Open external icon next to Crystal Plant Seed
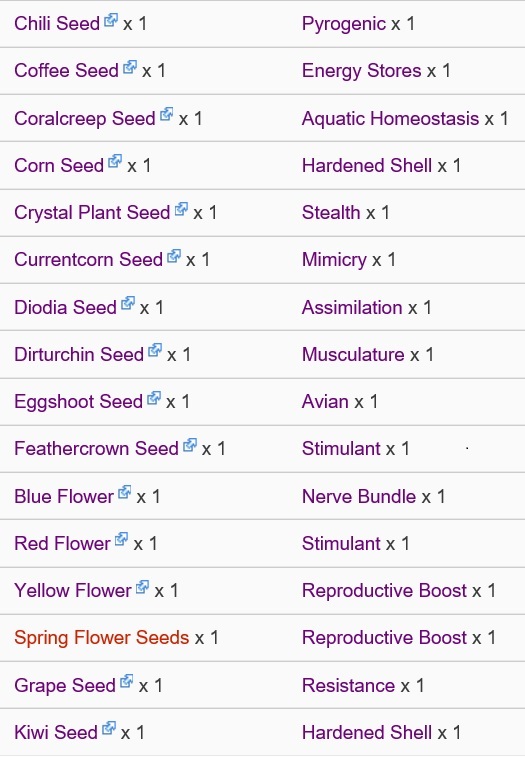 pyautogui.click(x=181, y=209)
